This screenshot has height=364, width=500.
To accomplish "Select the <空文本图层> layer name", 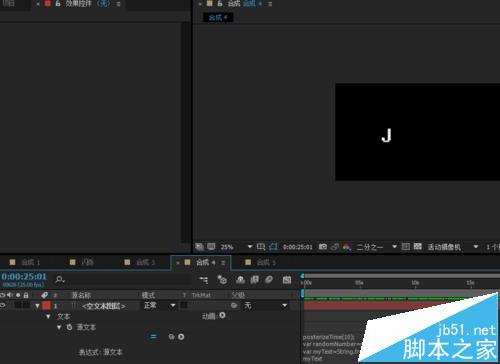I will [x=103, y=305].
